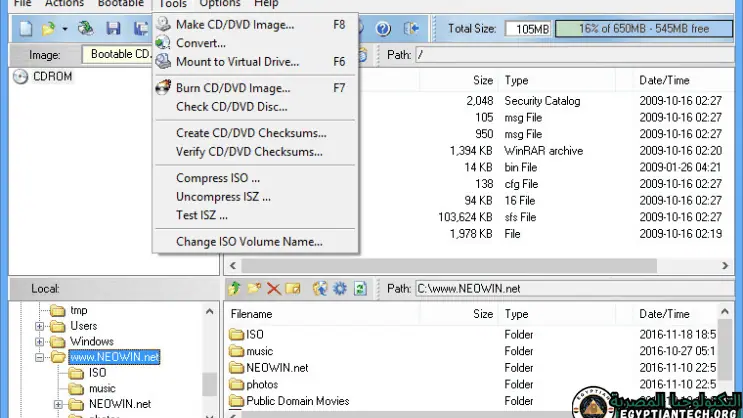Click the Total Size 105MB field
The image size is (743, 418).
(528, 29)
